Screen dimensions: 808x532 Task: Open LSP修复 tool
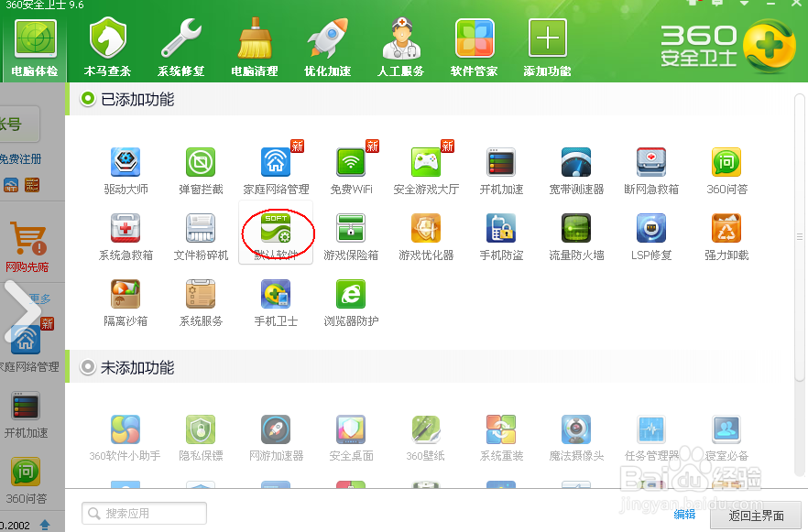651,237
